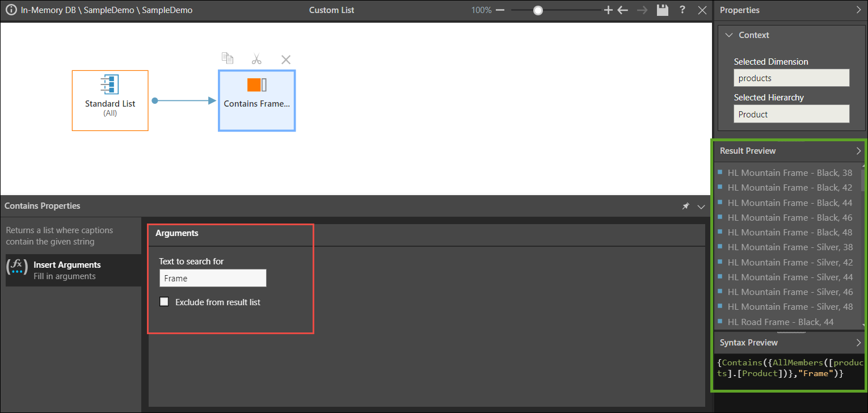Collapse the Properties panel chevron

tap(858, 10)
